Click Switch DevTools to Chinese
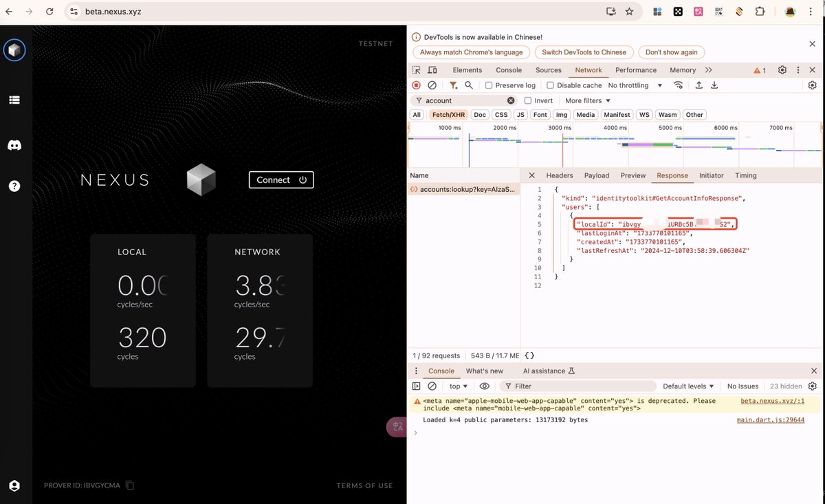This screenshot has width=825, height=504. (x=584, y=52)
